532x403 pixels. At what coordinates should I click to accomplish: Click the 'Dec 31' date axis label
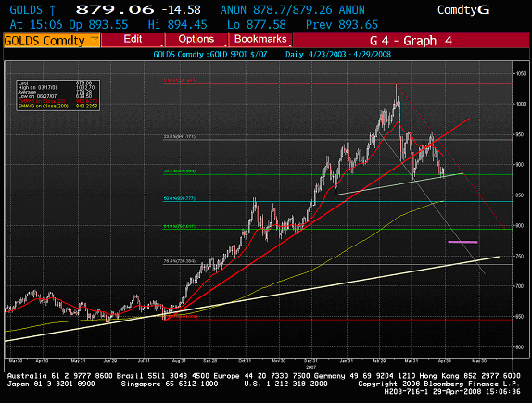click(310, 361)
